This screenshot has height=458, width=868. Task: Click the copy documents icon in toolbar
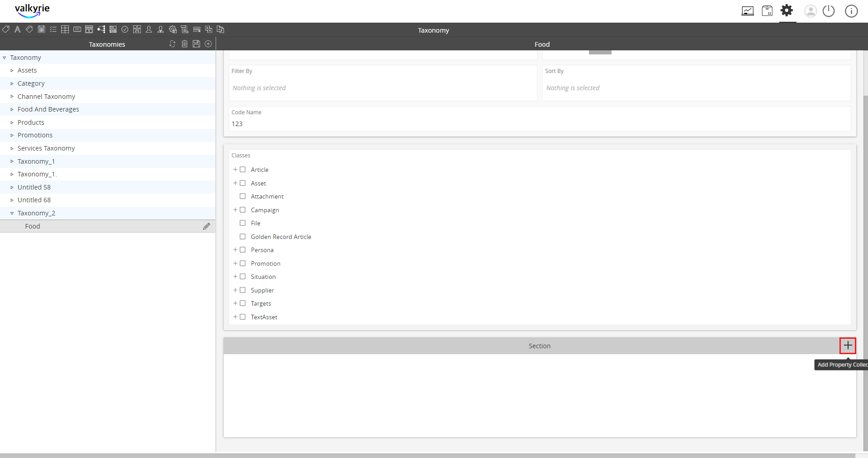click(221, 29)
